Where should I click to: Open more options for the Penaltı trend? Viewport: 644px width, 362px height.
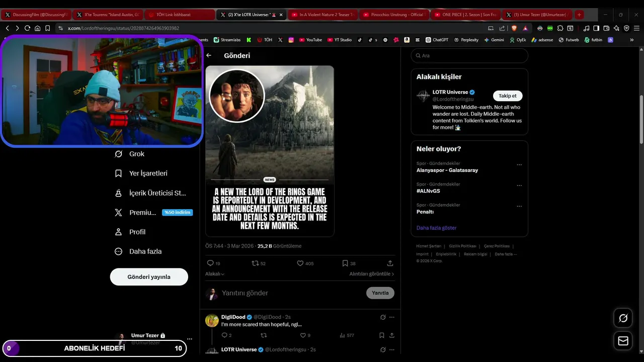click(519, 206)
